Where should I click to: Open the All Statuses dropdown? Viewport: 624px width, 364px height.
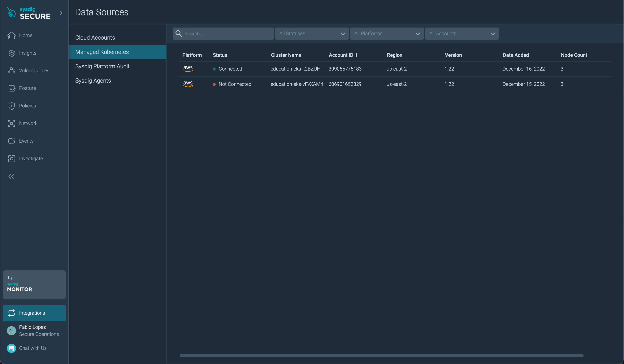coord(312,33)
